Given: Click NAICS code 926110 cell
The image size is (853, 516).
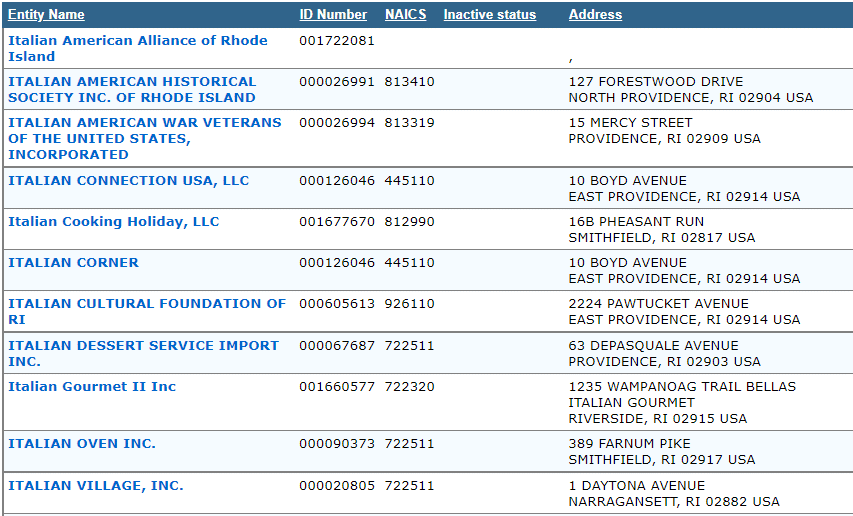Looking at the screenshot, I should 409,303.
